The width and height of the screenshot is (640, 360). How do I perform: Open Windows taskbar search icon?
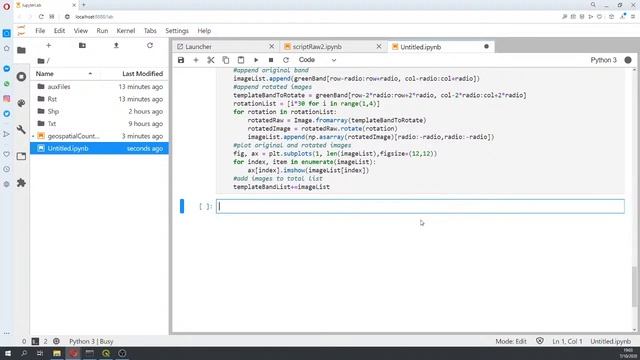click(24, 353)
